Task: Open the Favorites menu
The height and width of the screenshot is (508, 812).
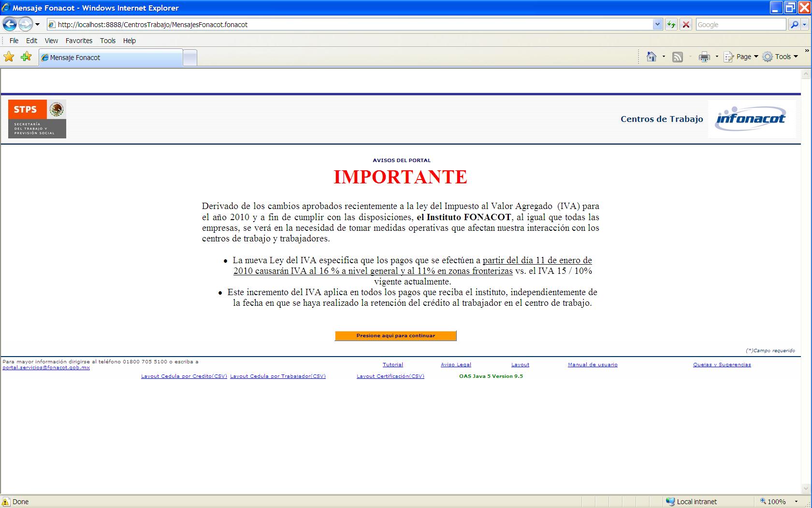Action: 79,41
